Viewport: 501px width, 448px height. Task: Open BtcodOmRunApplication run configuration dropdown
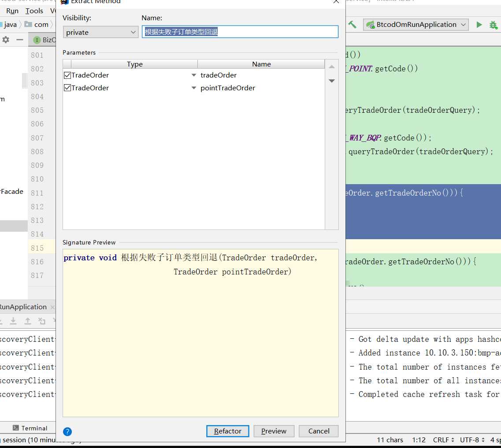pos(416,24)
